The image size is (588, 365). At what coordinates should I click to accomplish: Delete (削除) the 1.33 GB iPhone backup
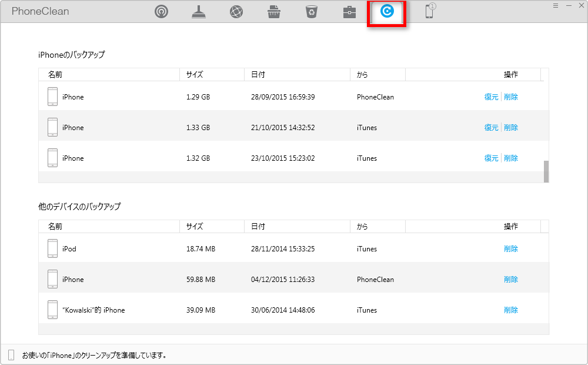[x=511, y=128]
